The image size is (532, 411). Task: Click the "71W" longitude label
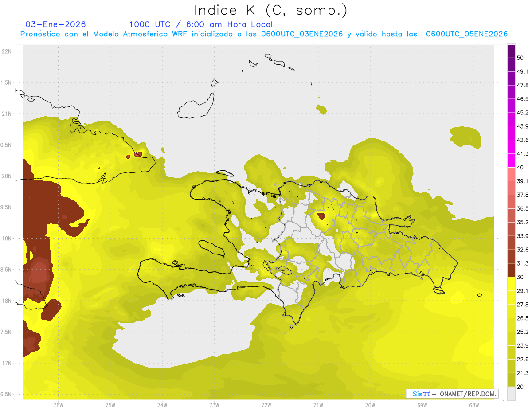pos(318,405)
